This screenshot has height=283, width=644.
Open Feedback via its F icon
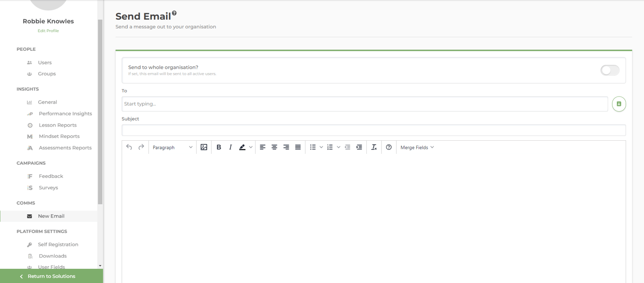click(x=30, y=176)
